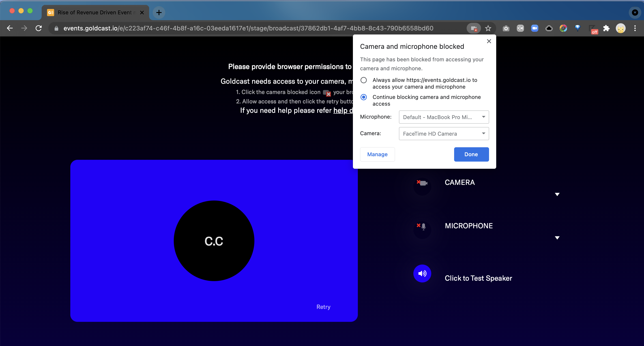
Task: Open the camera screenshot extension
Action: coord(506,28)
